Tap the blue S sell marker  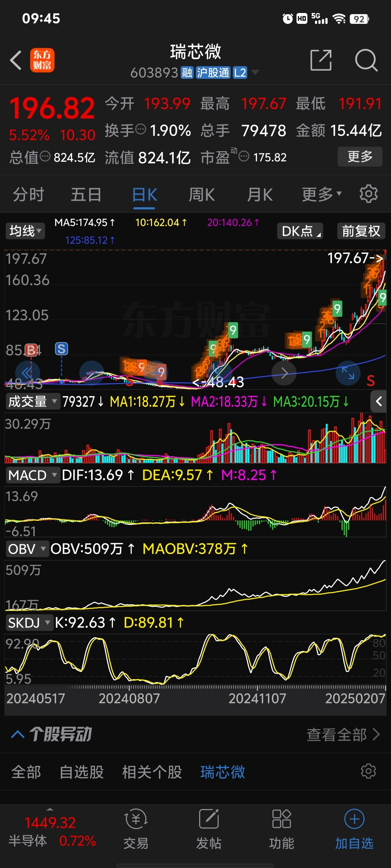point(62,349)
